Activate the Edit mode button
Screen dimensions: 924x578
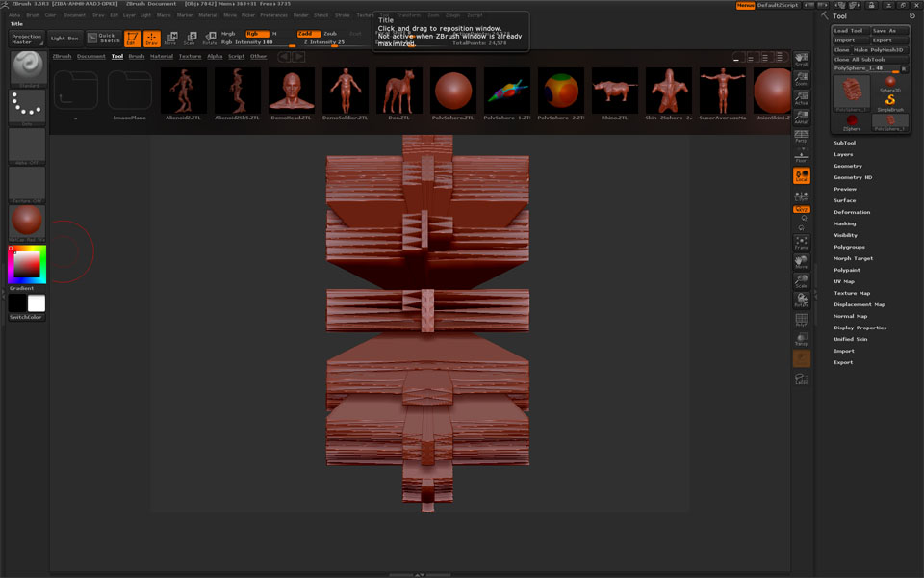(133, 39)
